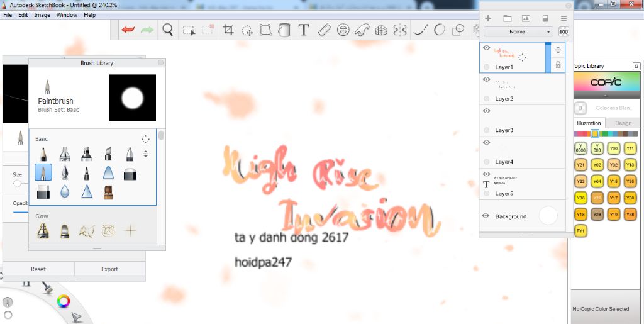Select the Airbrush in Basic set
The height and width of the screenshot is (324, 644).
coord(65,154)
